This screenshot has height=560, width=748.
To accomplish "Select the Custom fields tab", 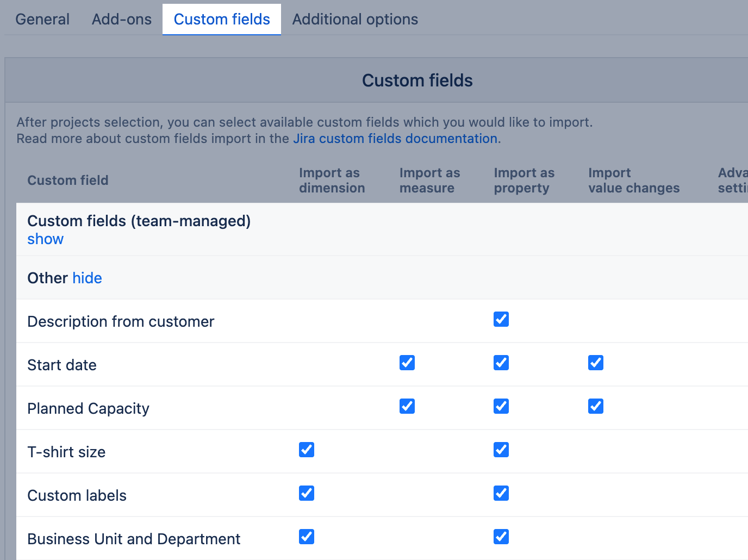I will click(222, 20).
